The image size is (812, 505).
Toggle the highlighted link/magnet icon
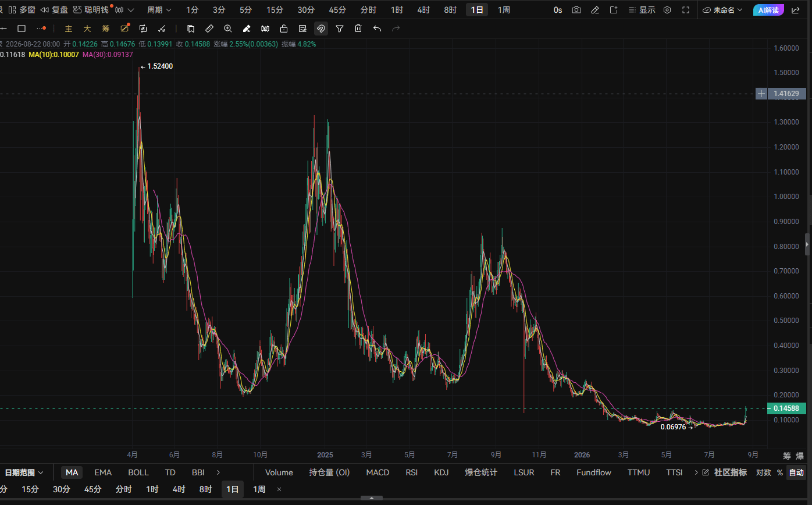321,29
